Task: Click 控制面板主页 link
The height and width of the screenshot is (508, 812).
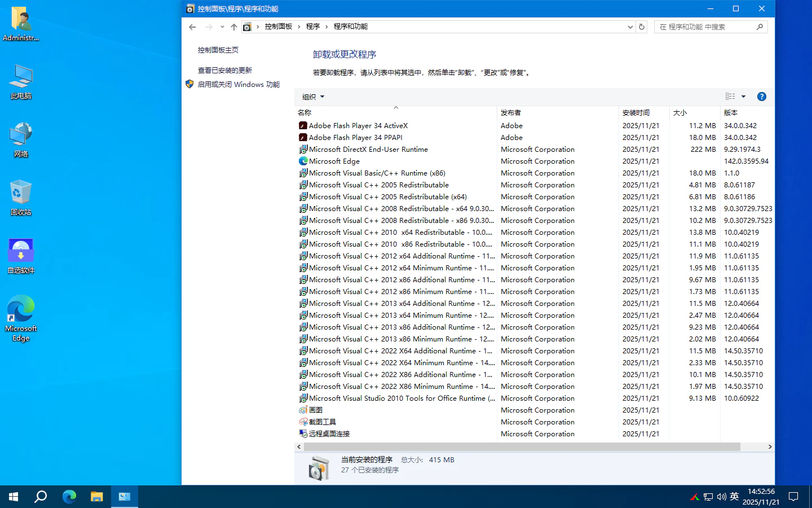Action: [x=218, y=50]
